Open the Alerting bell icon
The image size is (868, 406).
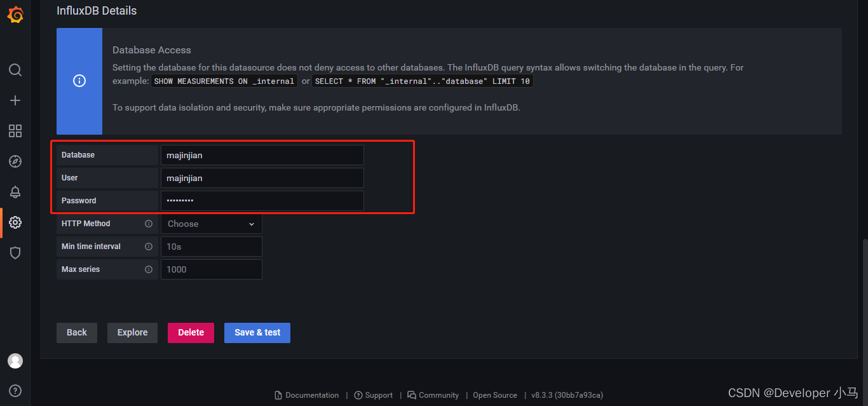point(15,192)
